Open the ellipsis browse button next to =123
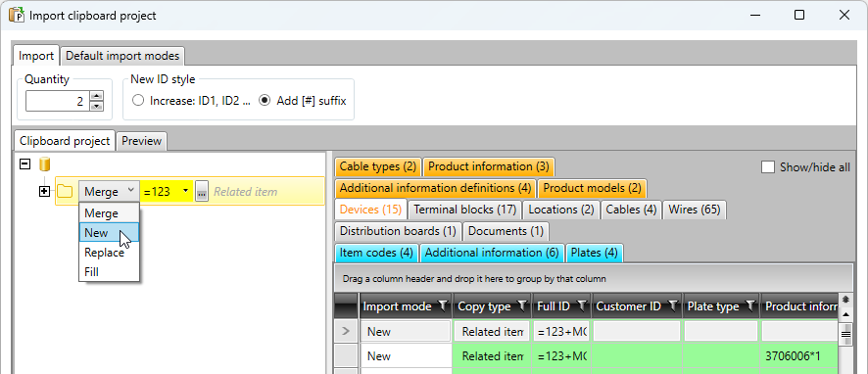Screen dimensions: 868x374 click(x=202, y=192)
